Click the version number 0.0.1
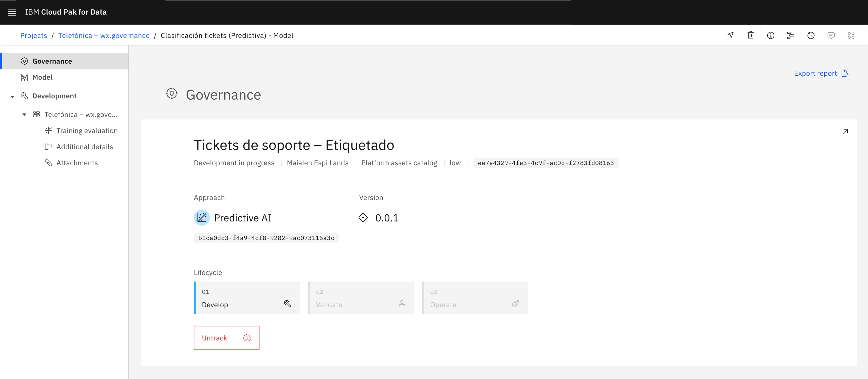 387,218
